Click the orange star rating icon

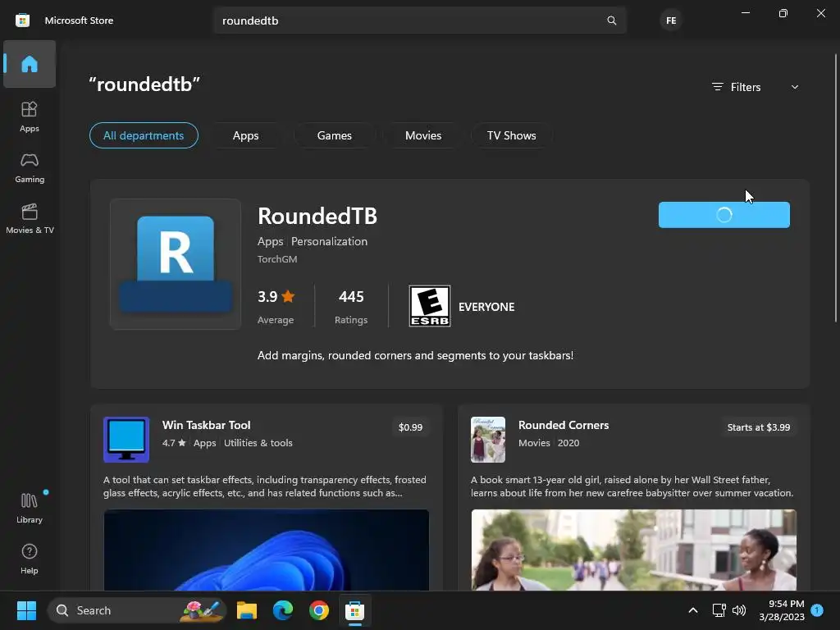[288, 295]
